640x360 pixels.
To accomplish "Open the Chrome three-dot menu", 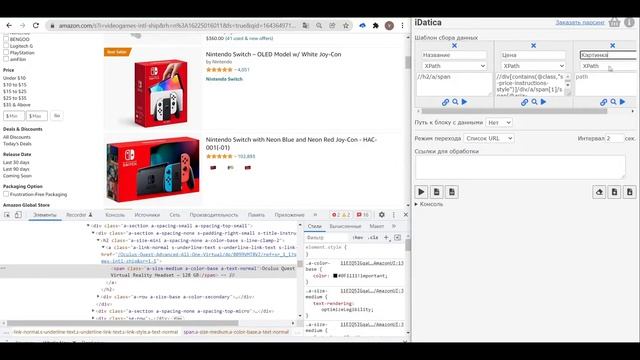I will coord(402,25).
